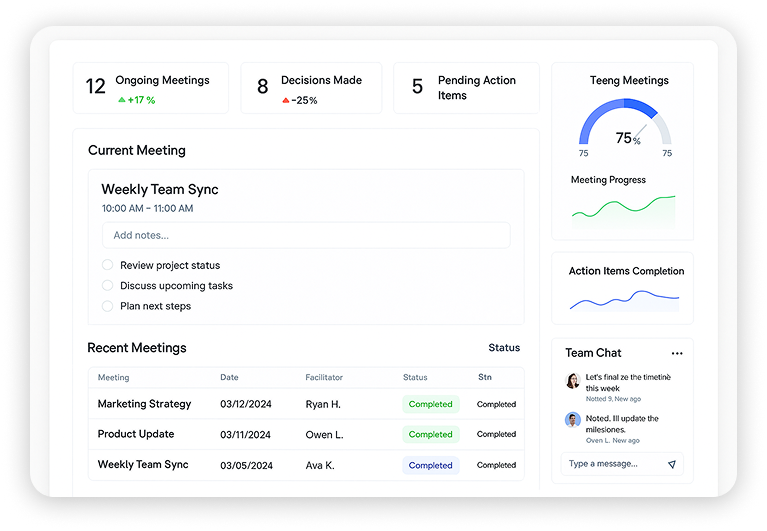Select the date 03/05/2024
Image resolution: width=767 pixels, height=531 pixels.
(x=246, y=465)
